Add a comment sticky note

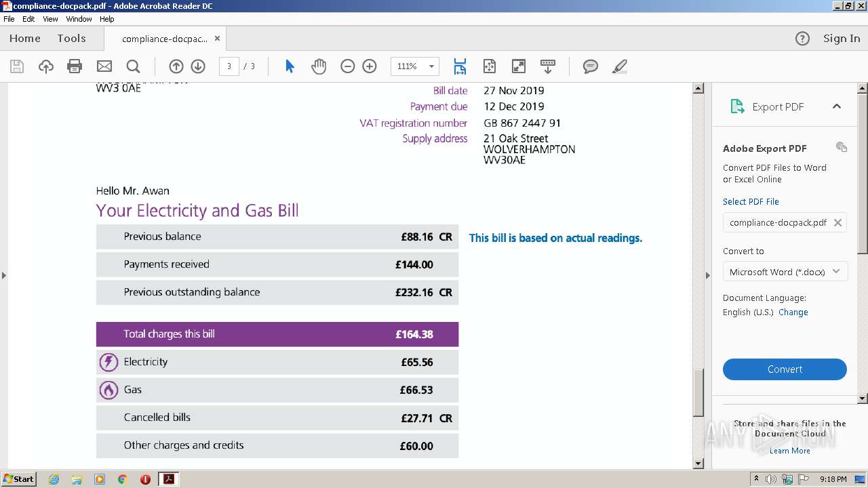point(591,66)
